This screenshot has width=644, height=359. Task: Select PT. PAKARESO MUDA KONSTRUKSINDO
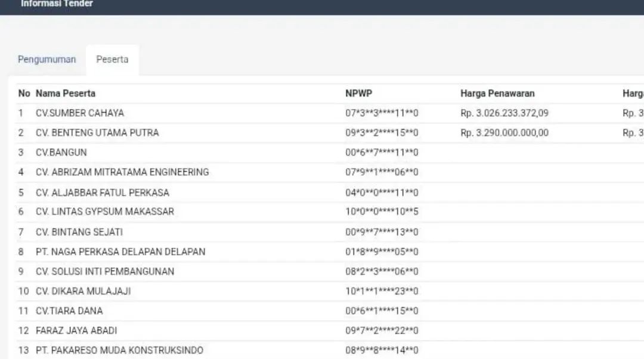pyautogui.click(x=119, y=351)
